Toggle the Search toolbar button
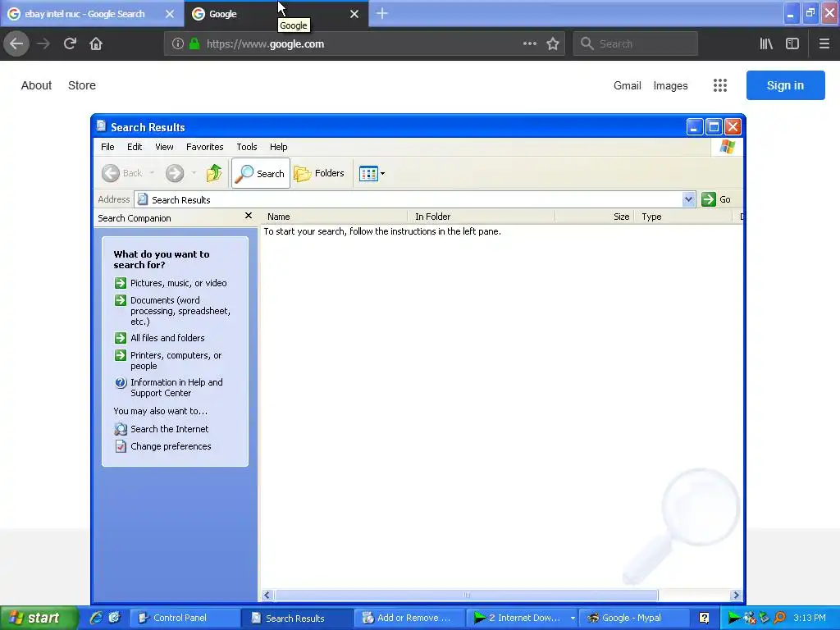840x630 pixels. pos(260,173)
